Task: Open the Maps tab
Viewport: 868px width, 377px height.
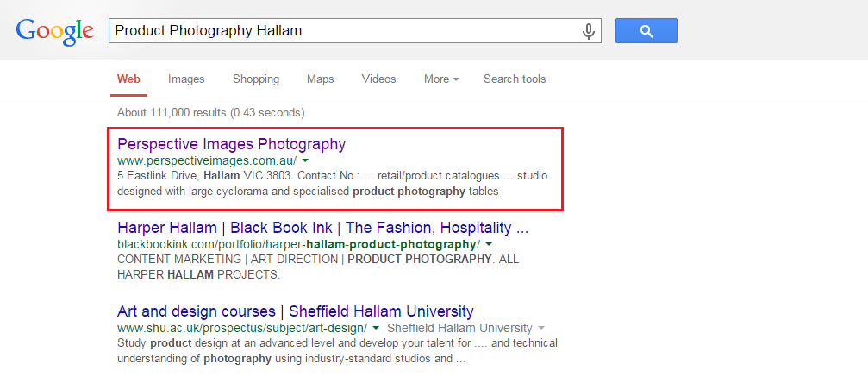Action: coord(321,79)
